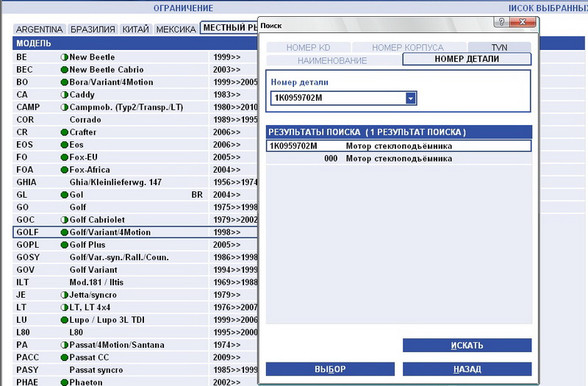Click the green circle icon next to Phaeton
This screenshot has height=386, width=588.
[64, 382]
